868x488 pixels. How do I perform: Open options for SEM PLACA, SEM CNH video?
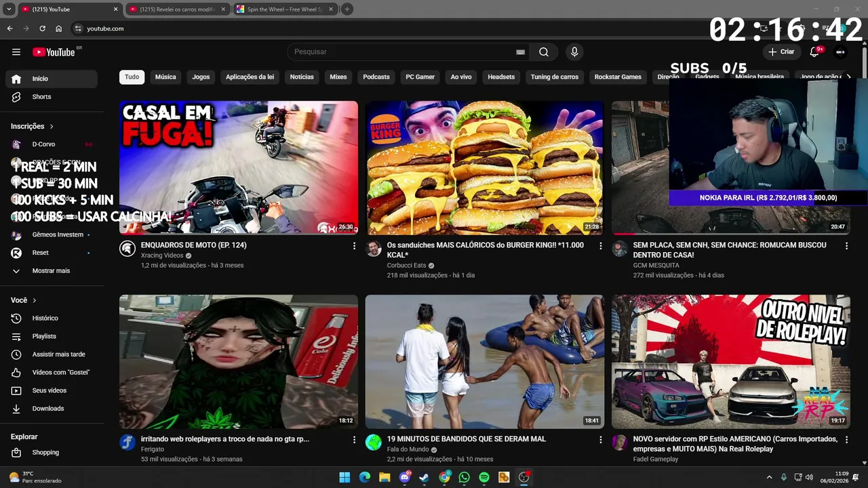pos(846,246)
